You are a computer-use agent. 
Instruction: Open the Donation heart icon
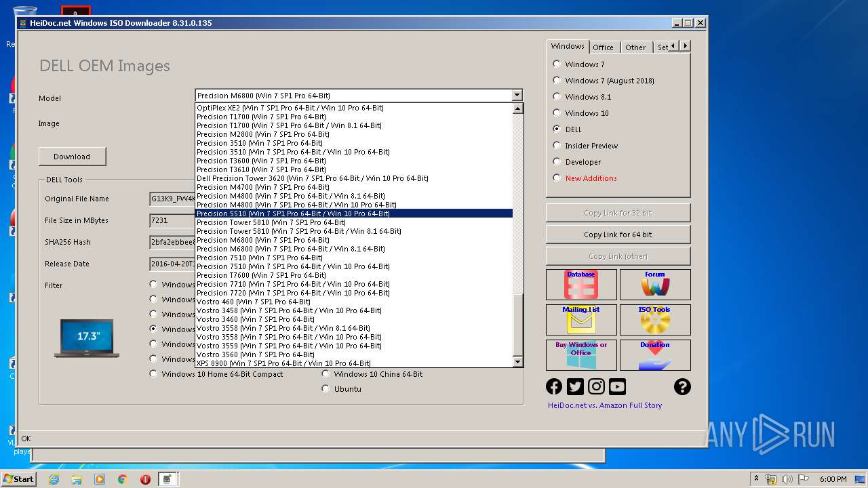click(655, 355)
